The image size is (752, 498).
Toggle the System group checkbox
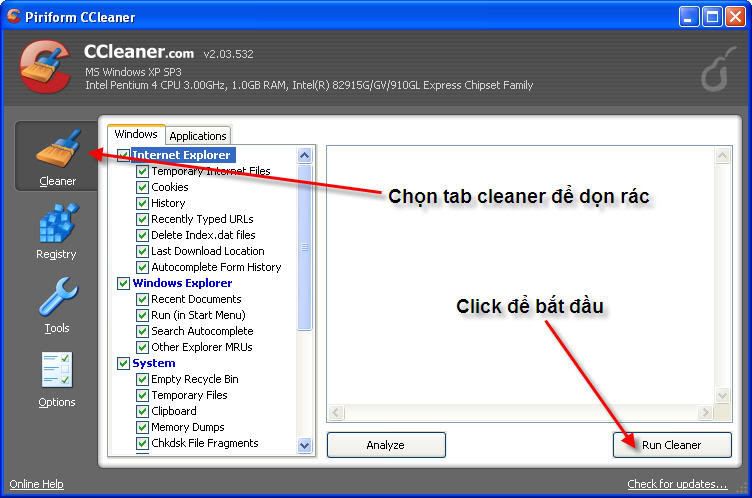pos(123,363)
